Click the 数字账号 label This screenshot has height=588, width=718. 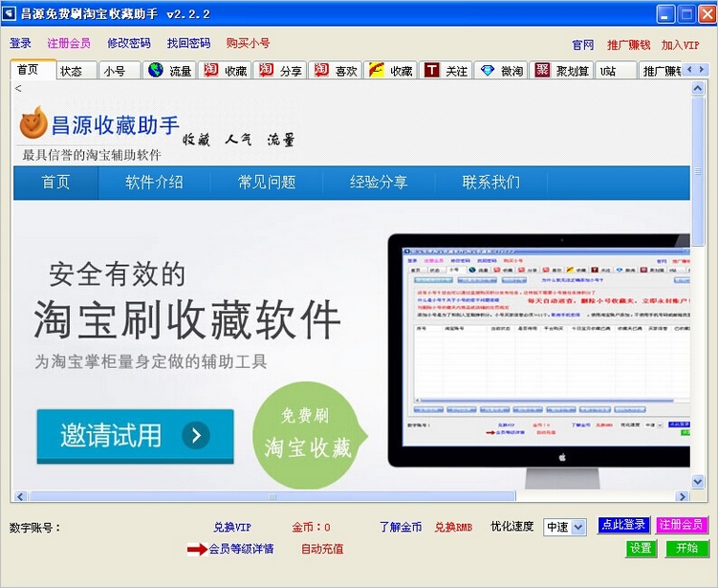[x=34, y=528]
